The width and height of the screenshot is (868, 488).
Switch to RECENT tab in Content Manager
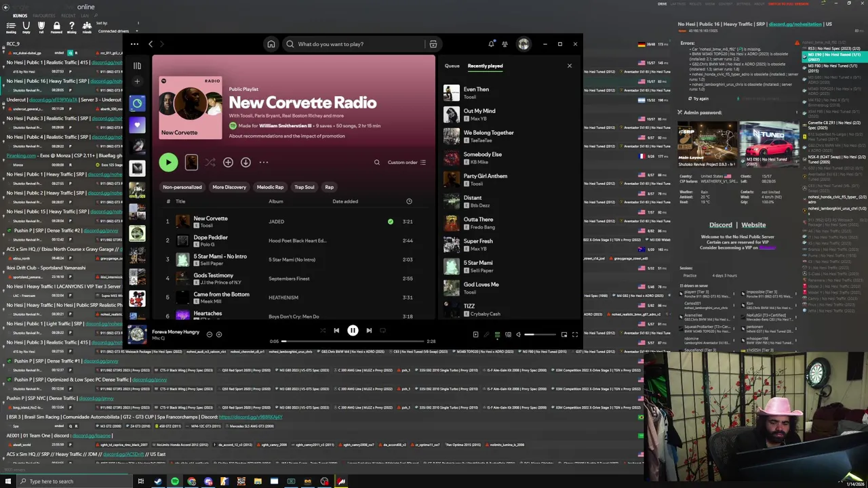pos(68,16)
